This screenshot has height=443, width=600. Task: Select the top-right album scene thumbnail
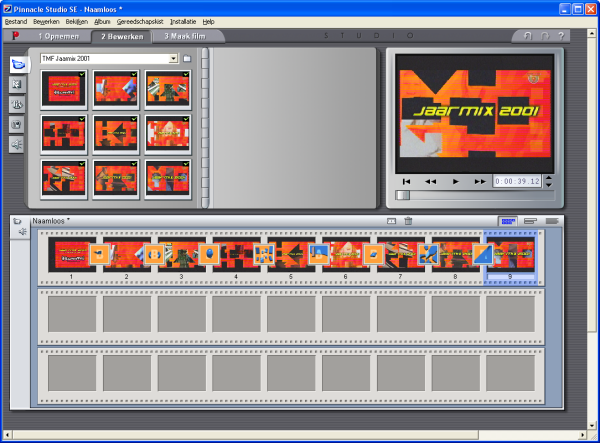tap(168, 89)
